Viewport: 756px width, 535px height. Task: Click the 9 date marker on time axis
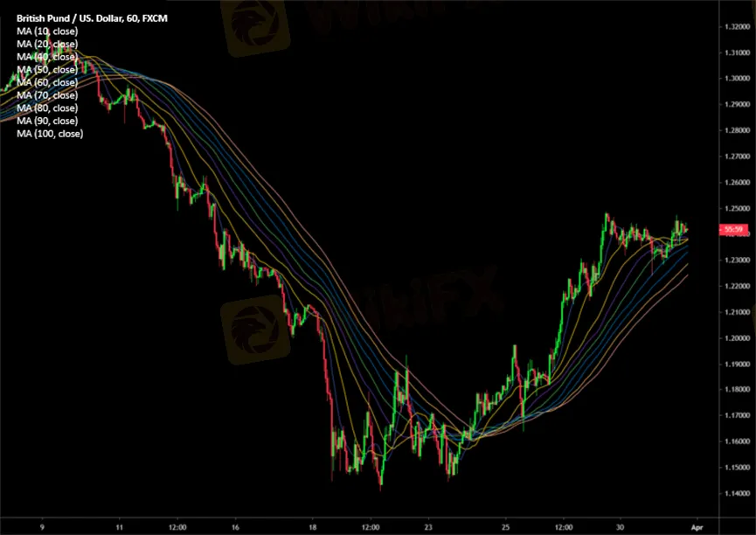pyautogui.click(x=43, y=527)
